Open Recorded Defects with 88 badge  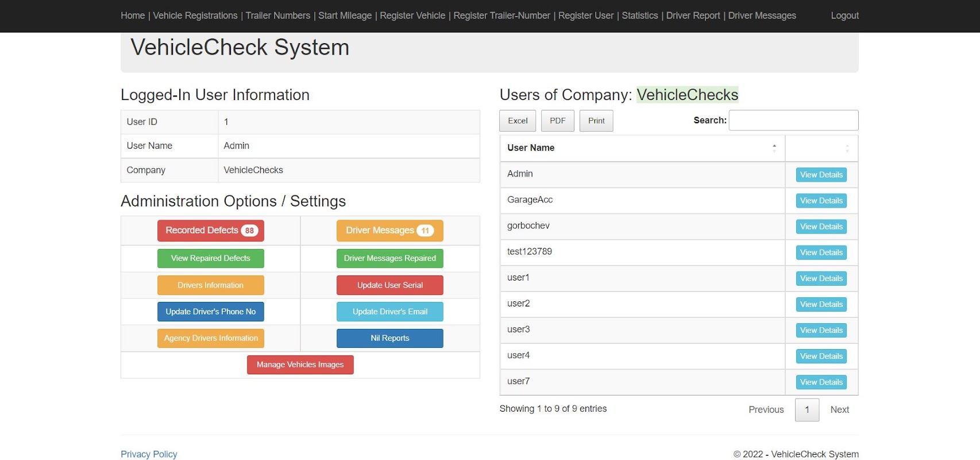click(211, 231)
